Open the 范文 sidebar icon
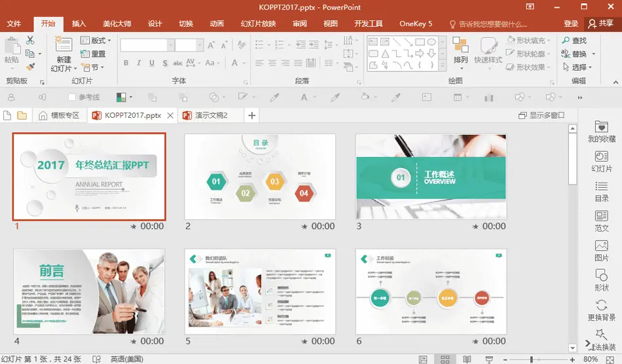 click(x=601, y=215)
